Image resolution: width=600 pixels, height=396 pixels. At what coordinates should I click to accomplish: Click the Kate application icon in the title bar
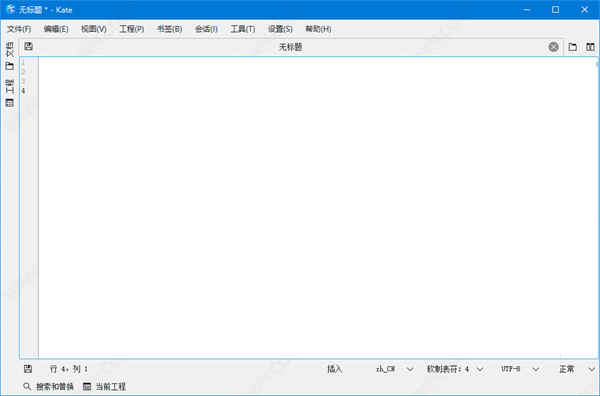click(x=11, y=10)
